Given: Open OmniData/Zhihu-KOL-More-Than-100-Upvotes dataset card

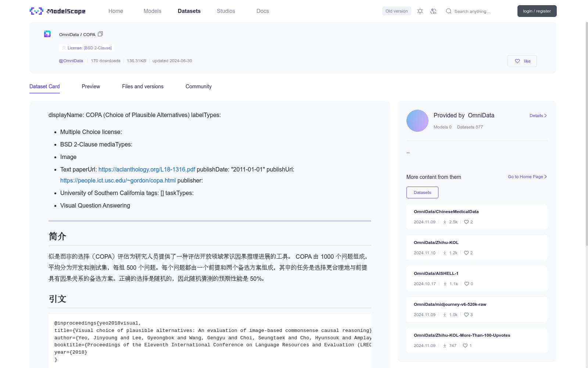Looking at the screenshot, I should [477, 340].
